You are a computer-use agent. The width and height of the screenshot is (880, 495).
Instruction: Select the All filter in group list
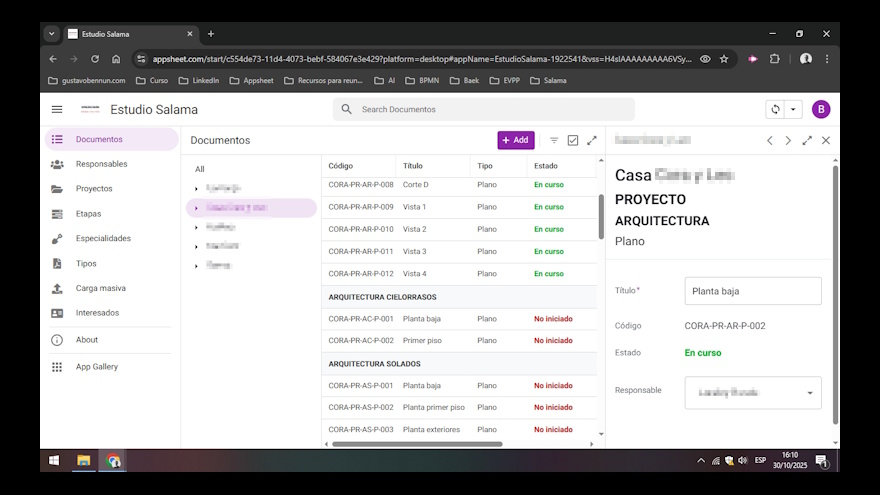(x=200, y=169)
